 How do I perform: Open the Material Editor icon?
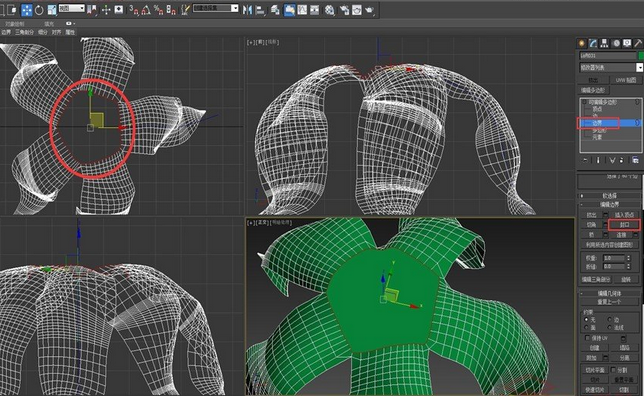tap(329, 10)
